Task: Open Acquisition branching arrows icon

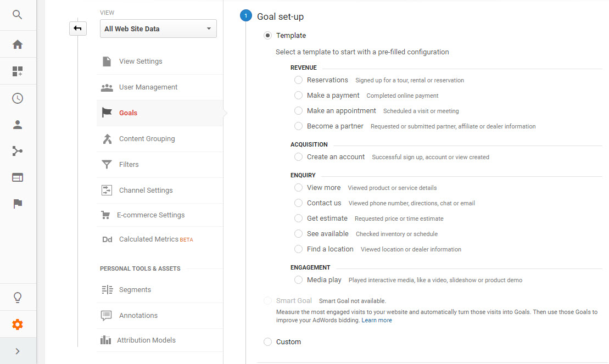Action: point(18,151)
